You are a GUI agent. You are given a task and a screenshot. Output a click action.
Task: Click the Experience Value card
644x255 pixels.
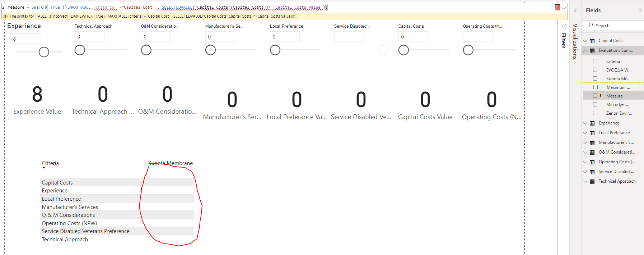[x=37, y=100]
